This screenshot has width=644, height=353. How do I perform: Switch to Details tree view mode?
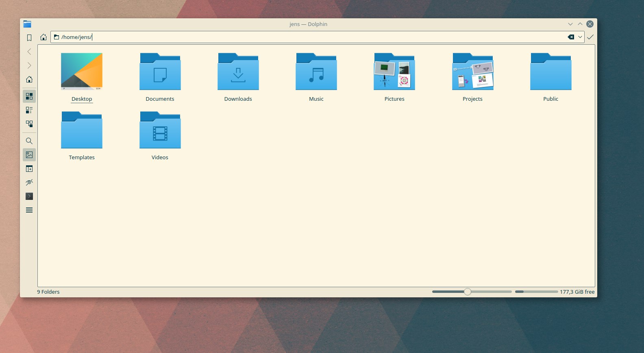tap(29, 124)
